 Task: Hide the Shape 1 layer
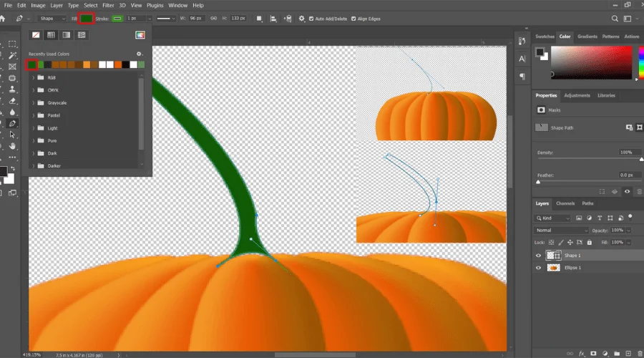pyautogui.click(x=538, y=256)
